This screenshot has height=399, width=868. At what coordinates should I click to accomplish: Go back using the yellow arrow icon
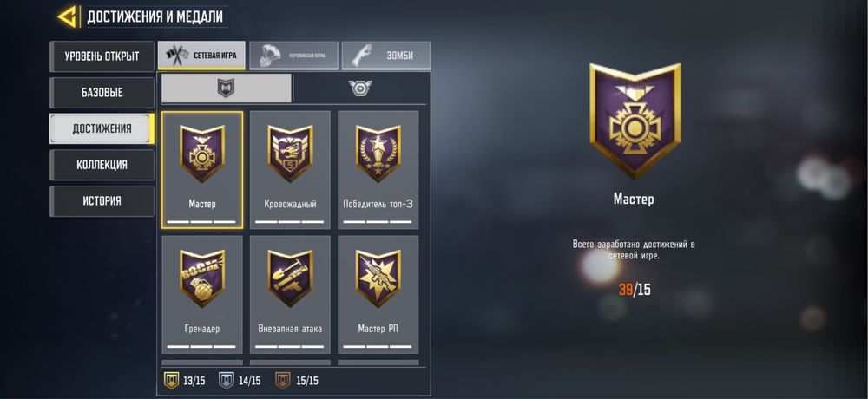(67, 16)
